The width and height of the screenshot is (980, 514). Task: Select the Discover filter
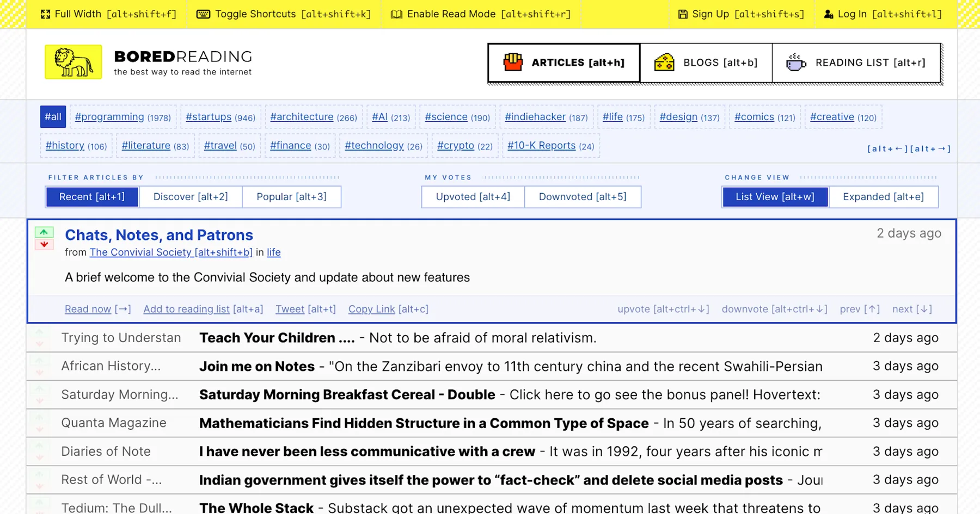[x=191, y=197]
